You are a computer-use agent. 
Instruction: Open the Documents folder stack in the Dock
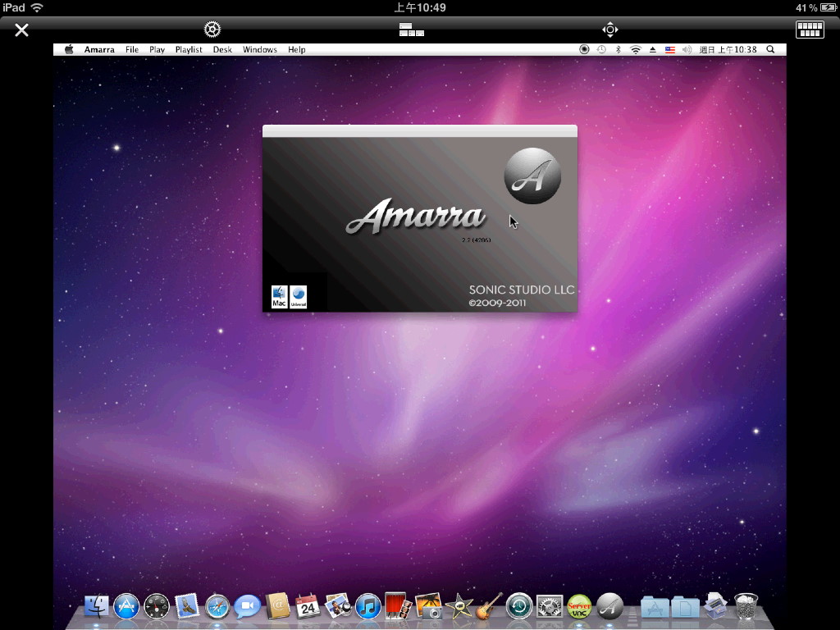click(685, 608)
